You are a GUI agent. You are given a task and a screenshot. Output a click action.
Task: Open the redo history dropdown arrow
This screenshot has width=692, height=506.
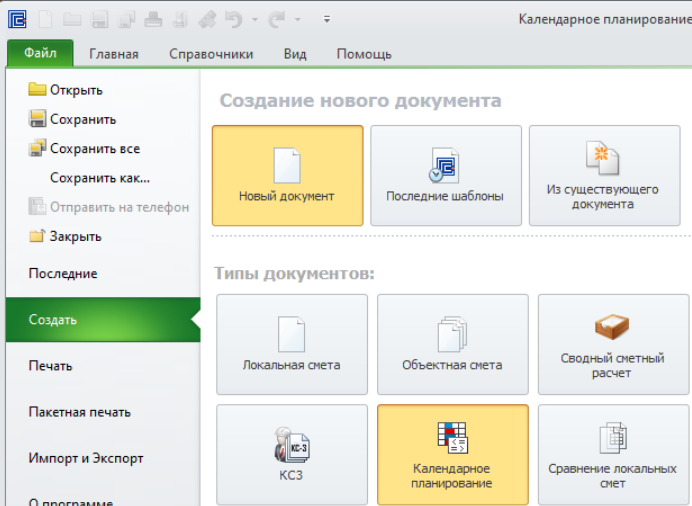[x=298, y=19]
